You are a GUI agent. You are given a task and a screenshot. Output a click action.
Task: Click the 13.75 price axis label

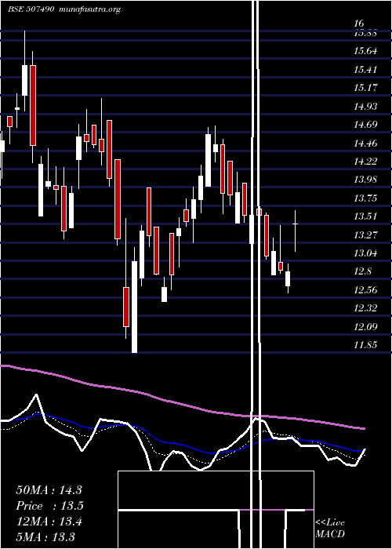[365, 198]
